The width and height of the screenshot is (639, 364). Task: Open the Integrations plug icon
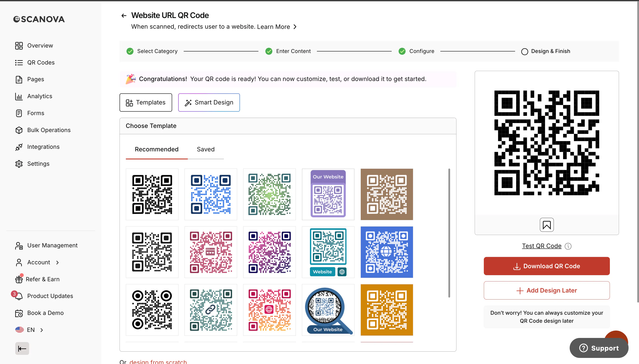(x=19, y=147)
